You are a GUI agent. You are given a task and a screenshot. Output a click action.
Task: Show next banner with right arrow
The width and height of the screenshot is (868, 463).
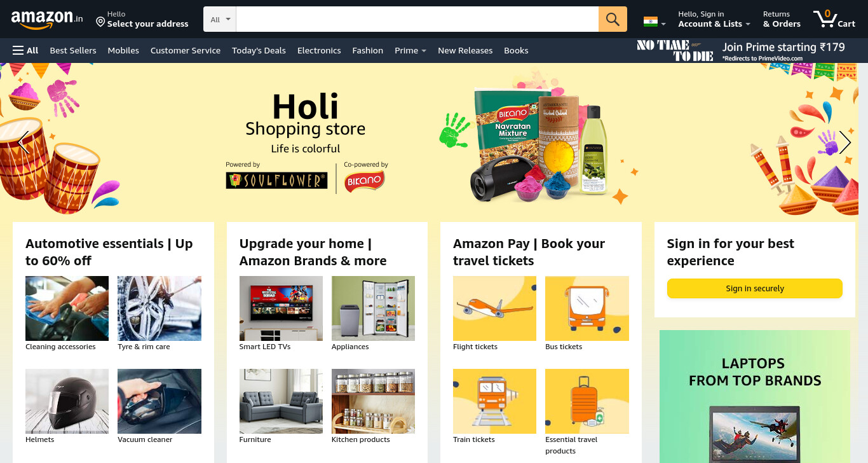tap(844, 142)
